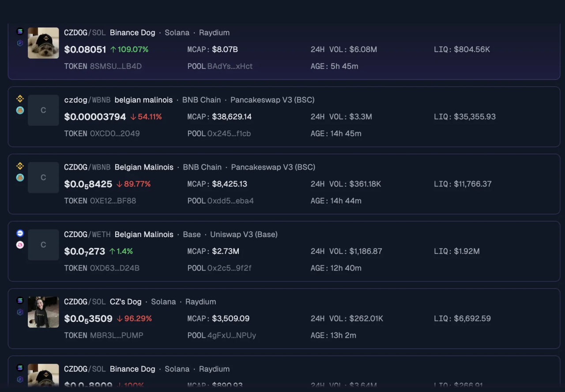The width and height of the screenshot is (565, 392).
Task: Copy token address 0XCD0...2049
Action: pyautogui.click(x=115, y=134)
